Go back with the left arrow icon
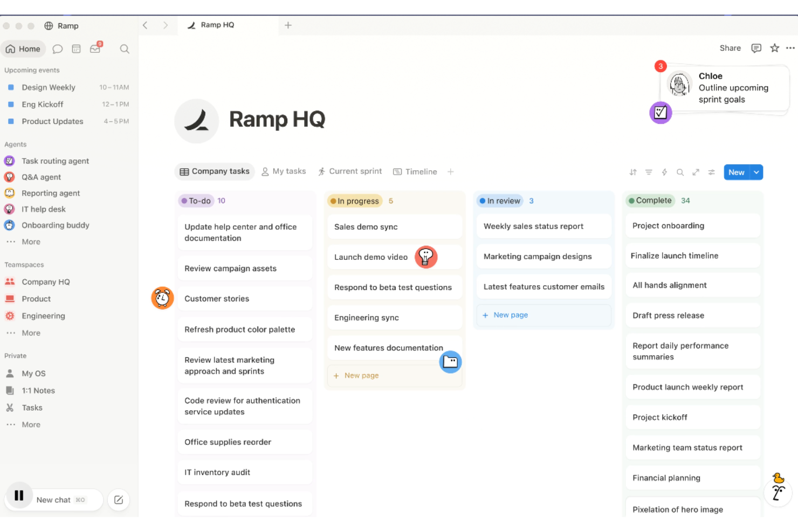This screenshot has height=532, width=798. click(x=145, y=25)
